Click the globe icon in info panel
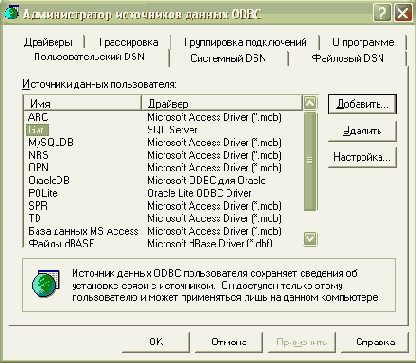 pyautogui.click(x=45, y=284)
